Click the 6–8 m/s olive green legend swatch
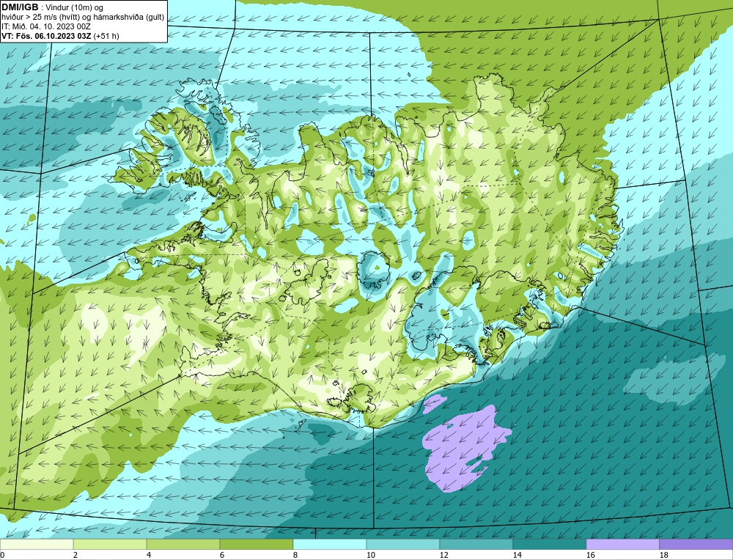This screenshot has width=733, height=560. click(257, 544)
